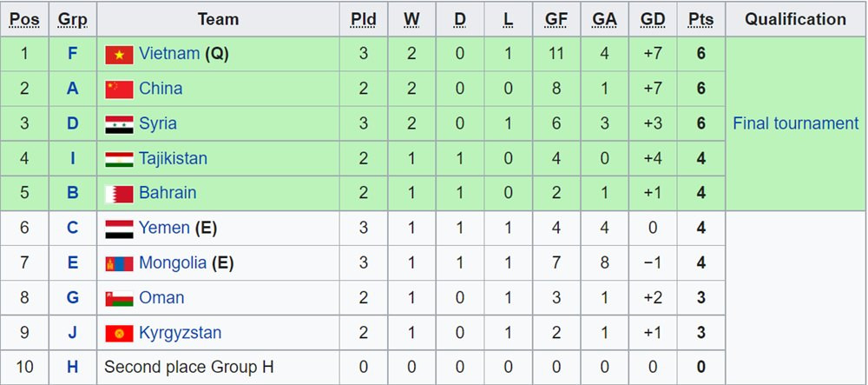868x385 pixels.
Task: Click the Vietnam flag icon
Action: coord(119,54)
